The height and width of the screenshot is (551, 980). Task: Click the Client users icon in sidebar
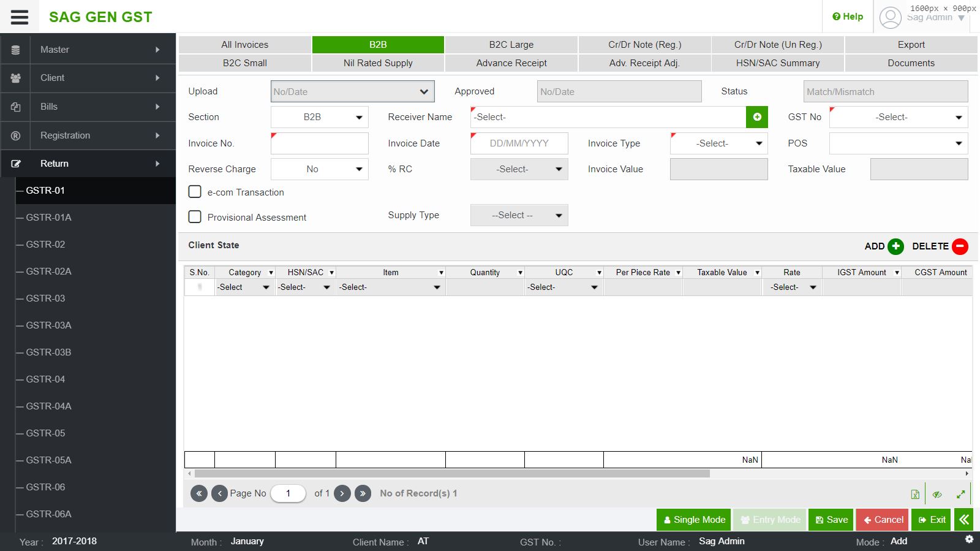[16, 78]
